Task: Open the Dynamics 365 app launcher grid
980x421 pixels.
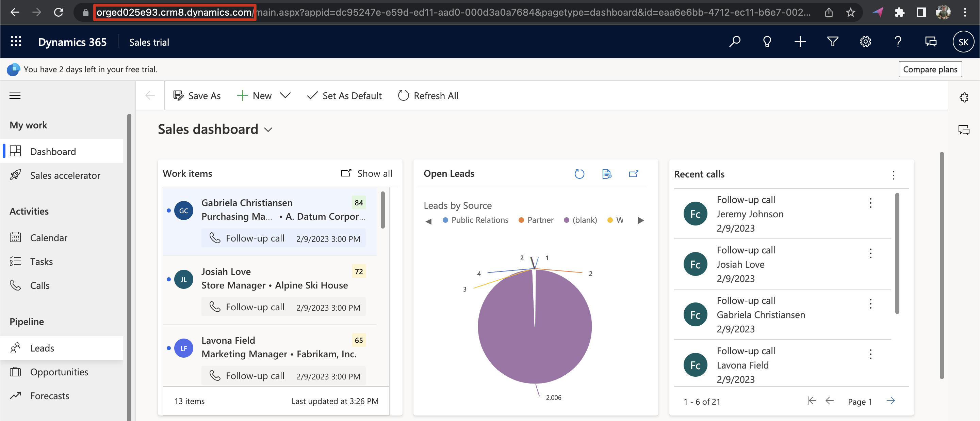Action: [x=16, y=42]
